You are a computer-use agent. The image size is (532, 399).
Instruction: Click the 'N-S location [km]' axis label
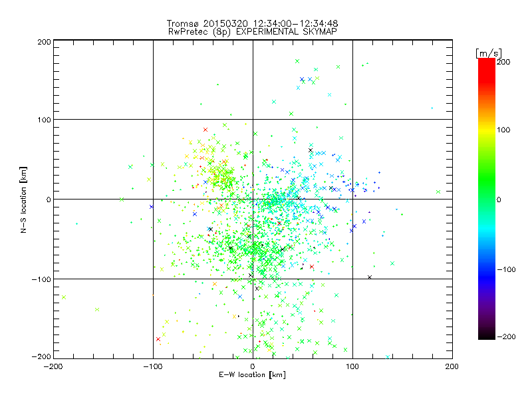(23, 199)
